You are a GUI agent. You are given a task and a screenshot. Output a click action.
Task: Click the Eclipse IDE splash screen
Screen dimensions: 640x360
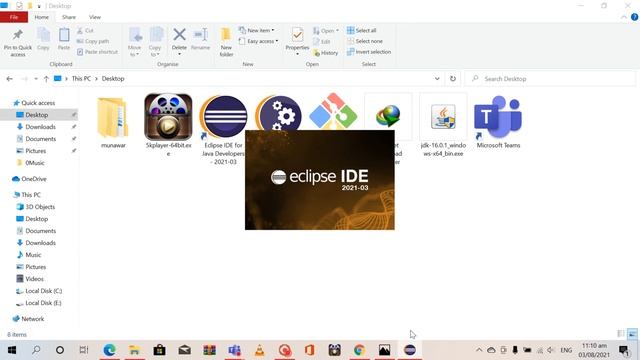click(x=320, y=180)
